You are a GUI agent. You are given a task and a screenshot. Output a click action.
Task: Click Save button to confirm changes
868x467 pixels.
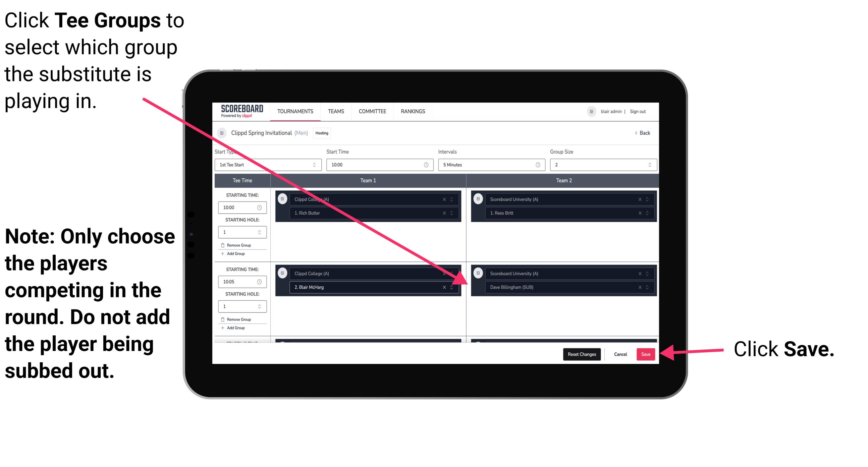(646, 354)
